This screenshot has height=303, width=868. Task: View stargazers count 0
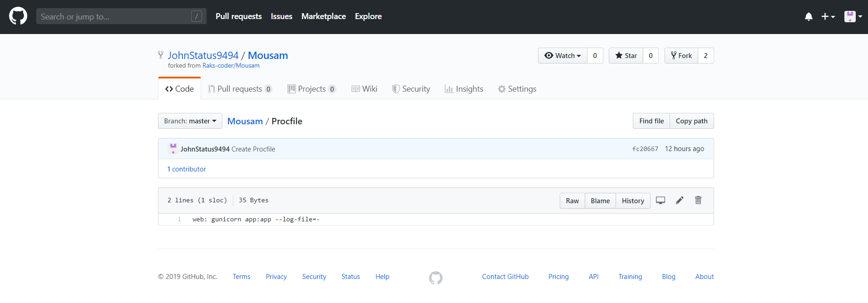point(651,55)
